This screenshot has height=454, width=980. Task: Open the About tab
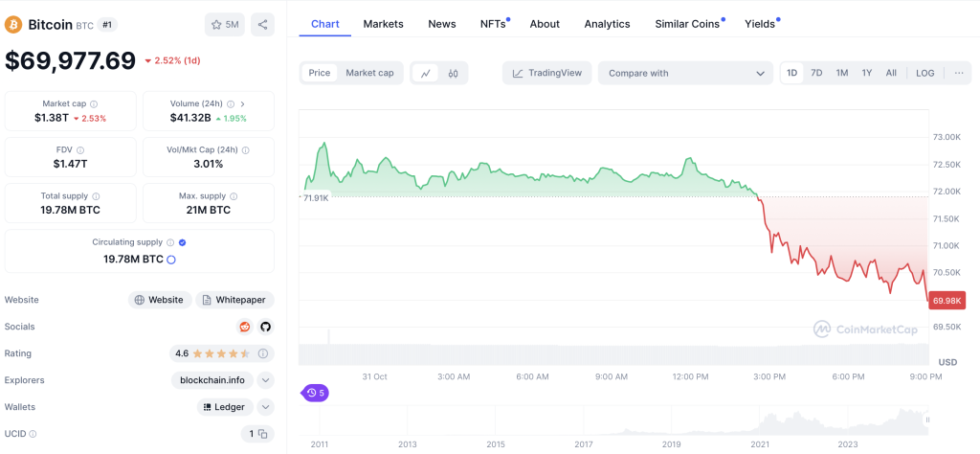[x=545, y=24]
